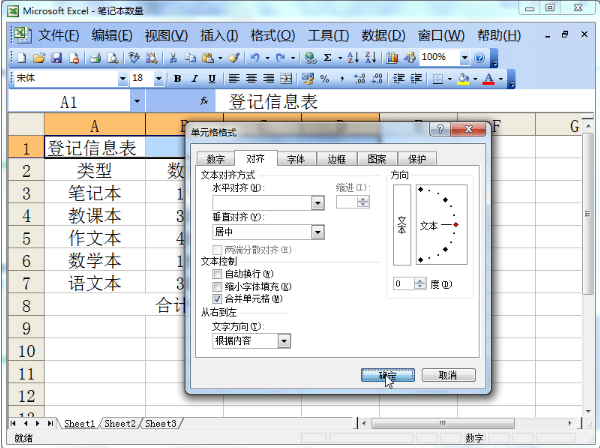
Task: Click the AutoSum sigma icon
Action: coord(328,58)
